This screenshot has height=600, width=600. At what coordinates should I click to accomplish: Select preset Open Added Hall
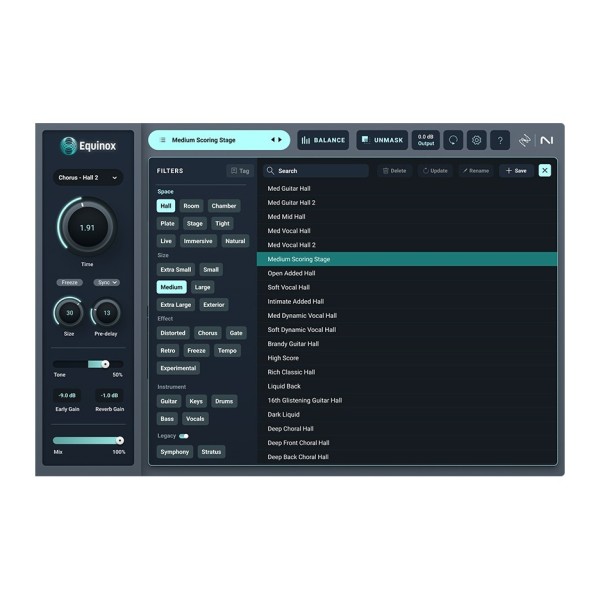pyautogui.click(x=407, y=273)
